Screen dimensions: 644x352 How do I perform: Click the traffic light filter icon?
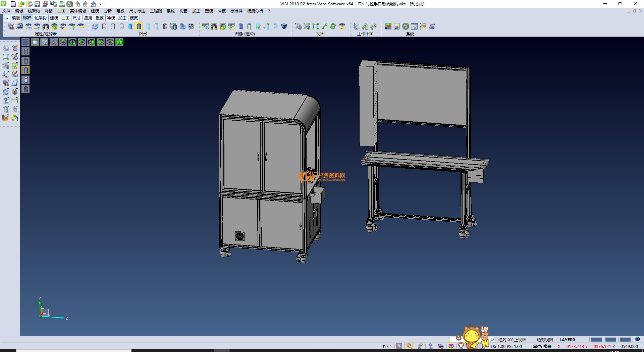tap(46, 27)
